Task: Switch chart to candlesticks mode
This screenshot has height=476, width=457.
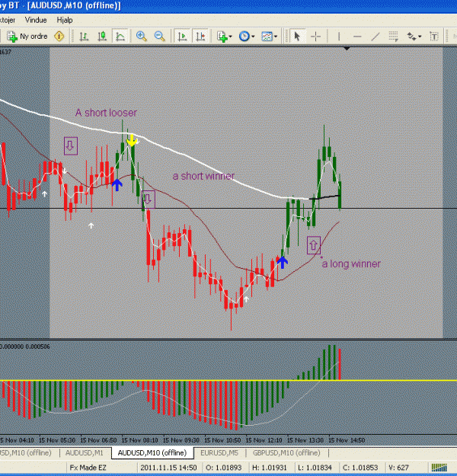Action: (102, 37)
